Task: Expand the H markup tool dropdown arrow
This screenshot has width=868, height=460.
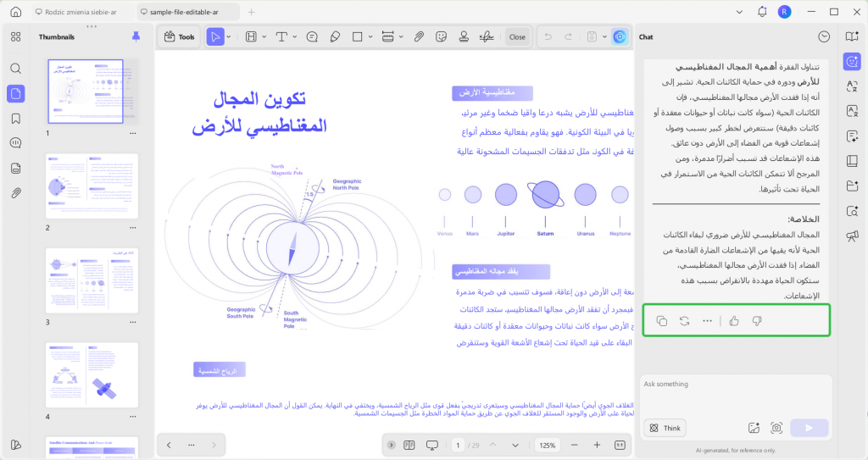Action: point(264,37)
